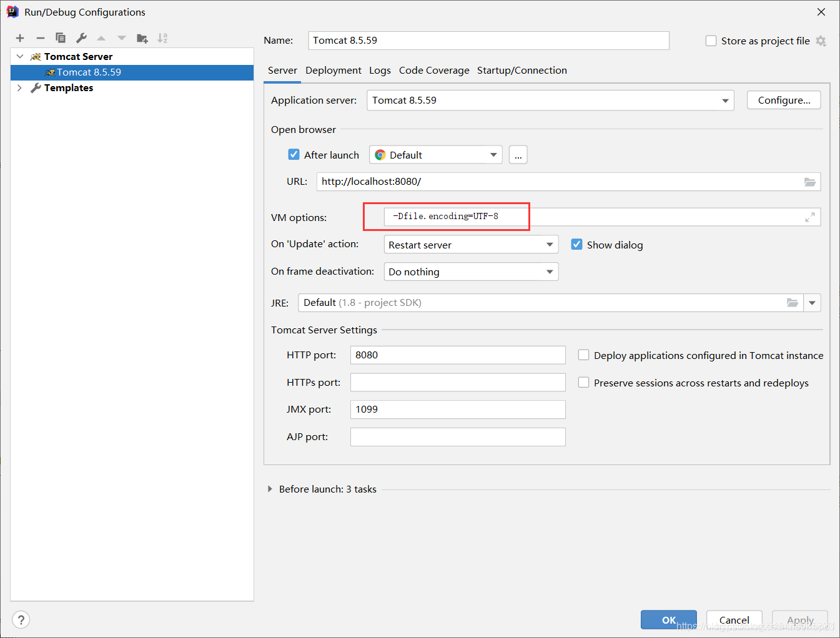This screenshot has height=638, width=840.
Task: Enable Store as project file
Action: click(x=711, y=41)
